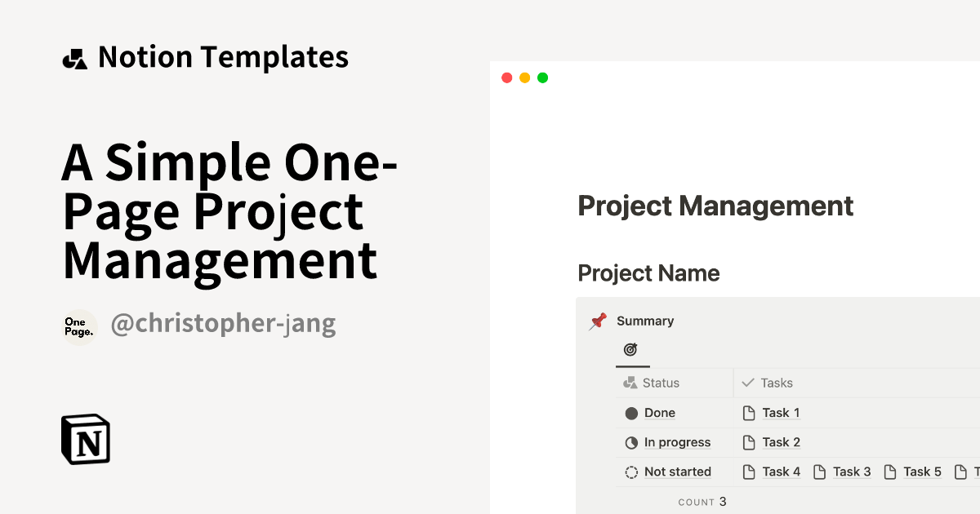The height and width of the screenshot is (514, 980).
Task: Click the page icon next to Task 3
Action: click(819, 472)
